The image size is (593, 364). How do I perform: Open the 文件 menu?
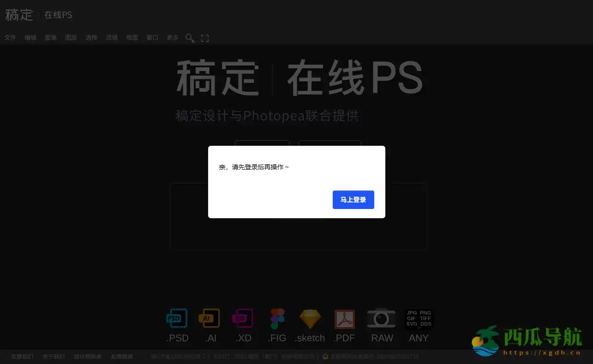click(10, 37)
